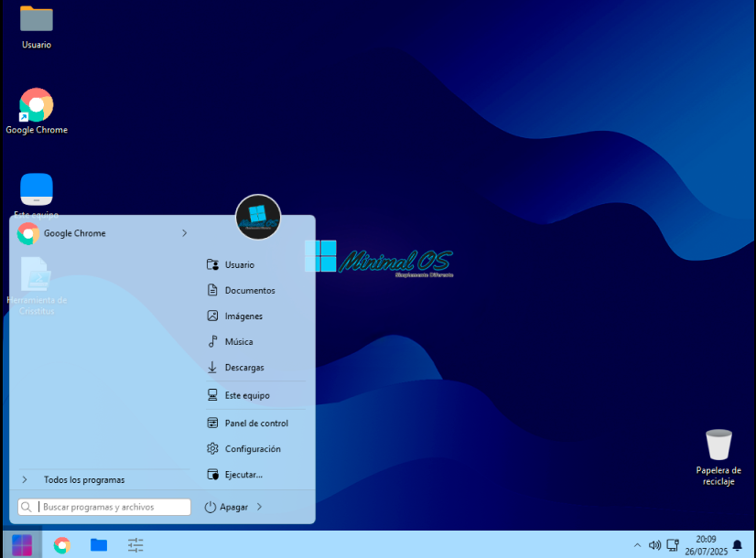Open the Google Chrome desktop shortcut
The image size is (756, 558).
(37, 112)
